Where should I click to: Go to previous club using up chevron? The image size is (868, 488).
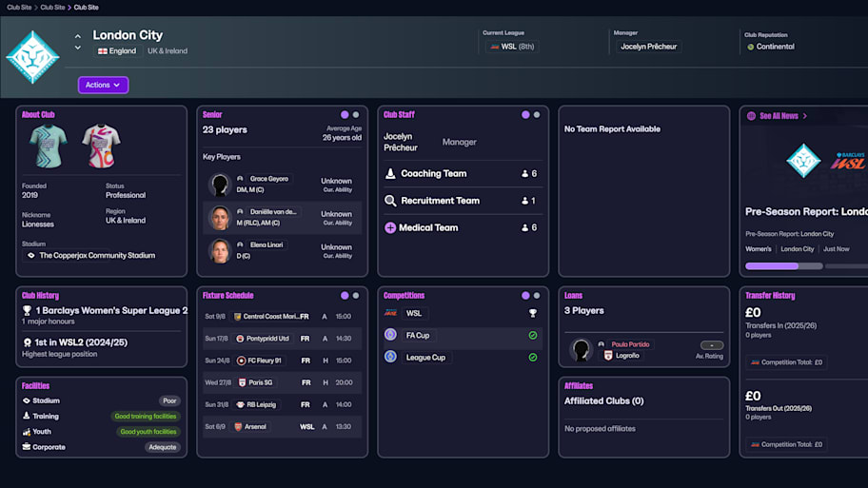point(78,37)
